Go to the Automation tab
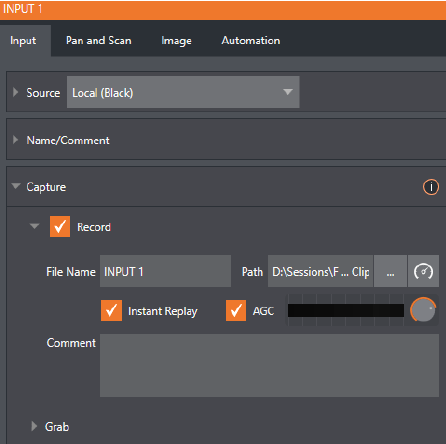This screenshot has height=444, width=446. [251, 40]
